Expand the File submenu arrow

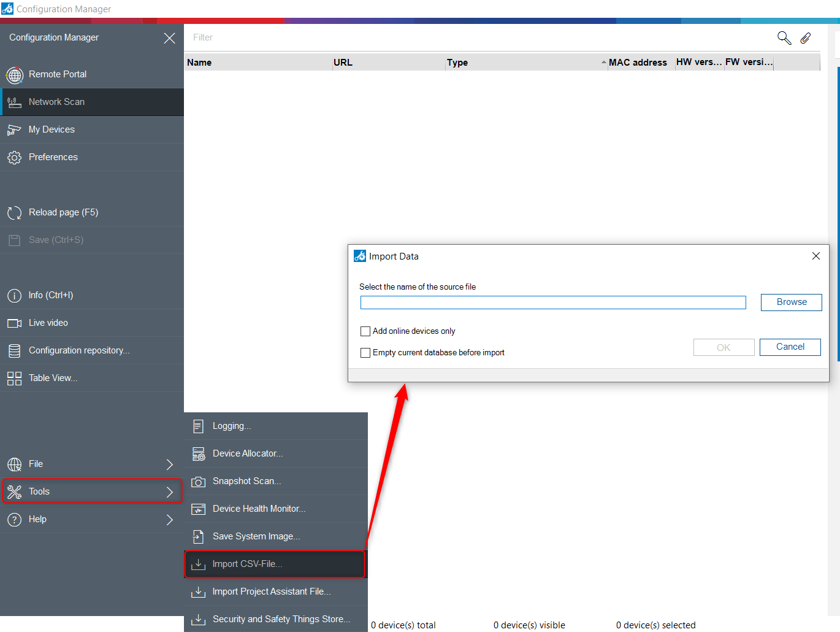tap(170, 464)
